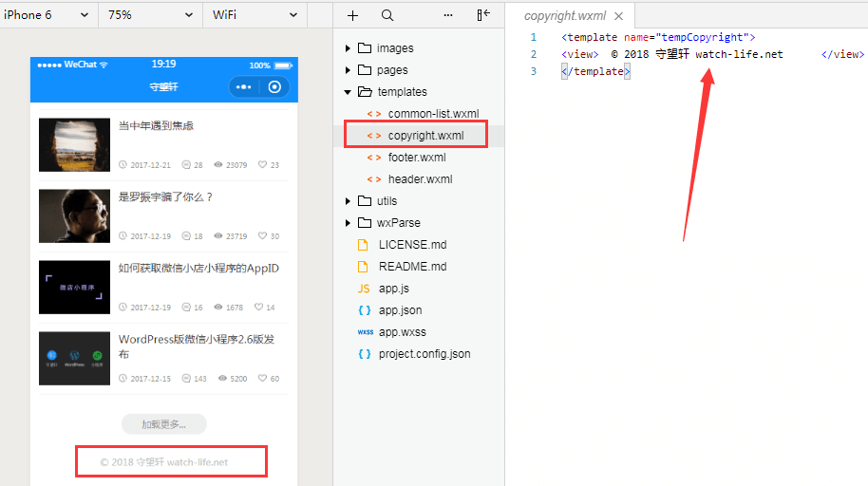Open the app.js file

click(393, 289)
